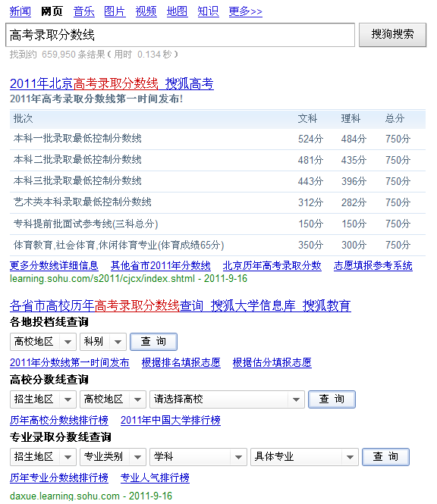Select the row 专科提前批面试参考线(三科总分)
Image resolution: width=437 pixels, height=504 pixels.
coord(218,224)
